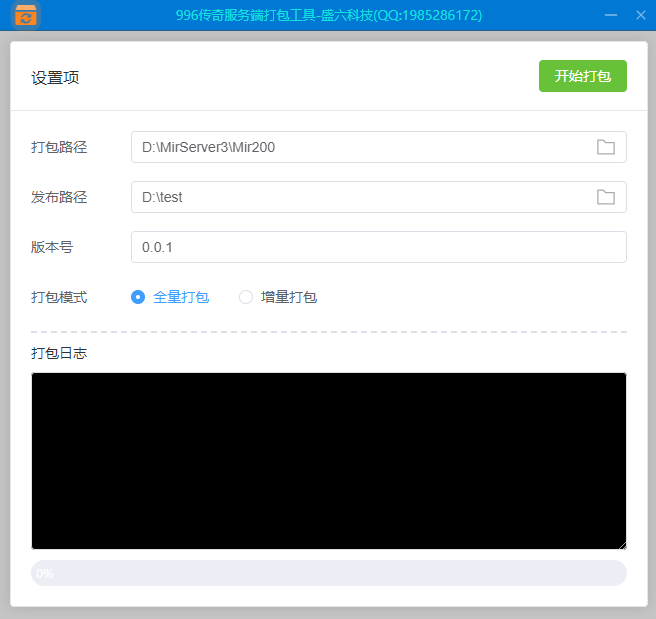Viewport: 656px width, 619px height.
Task: Click the 发布路径 label
Action: pos(59,197)
